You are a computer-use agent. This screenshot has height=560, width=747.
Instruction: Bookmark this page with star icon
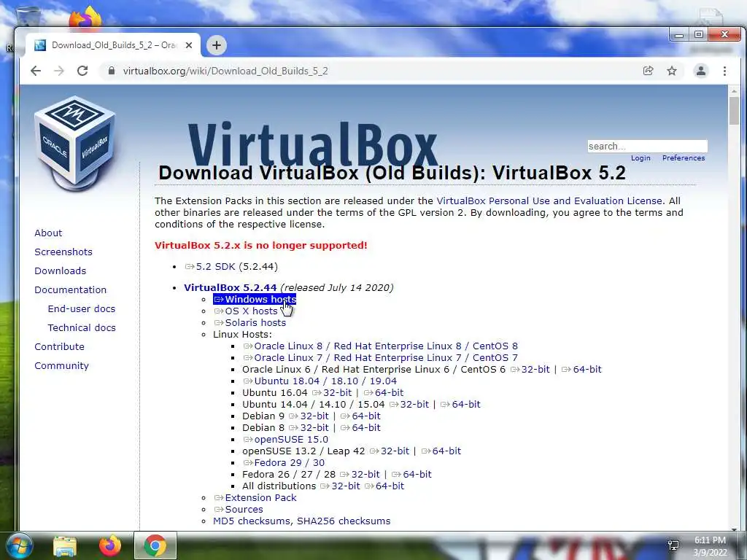click(x=672, y=71)
